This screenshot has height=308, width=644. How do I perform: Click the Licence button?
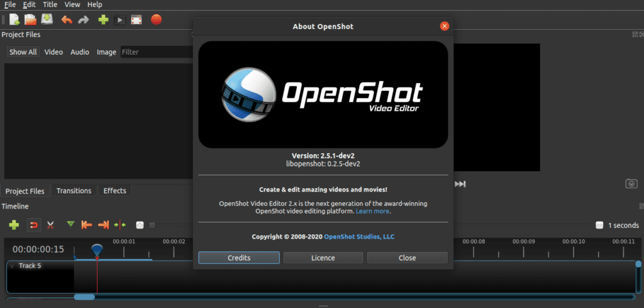(323, 258)
